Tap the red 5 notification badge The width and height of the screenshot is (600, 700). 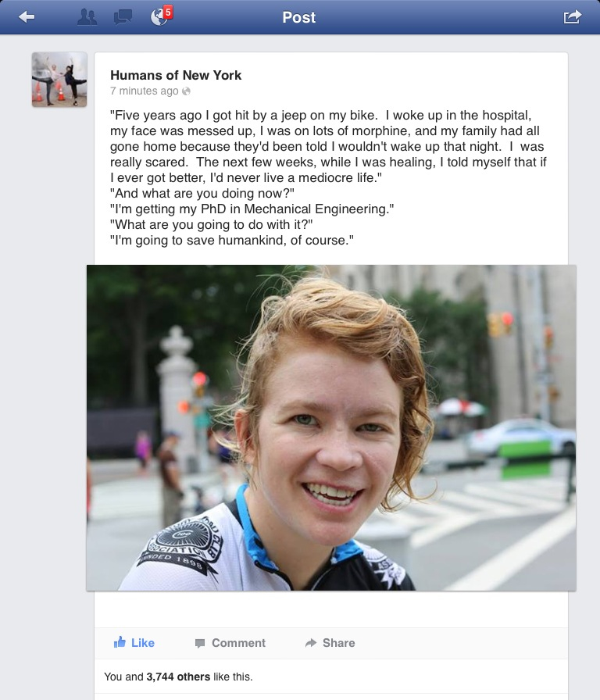coord(168,12)
